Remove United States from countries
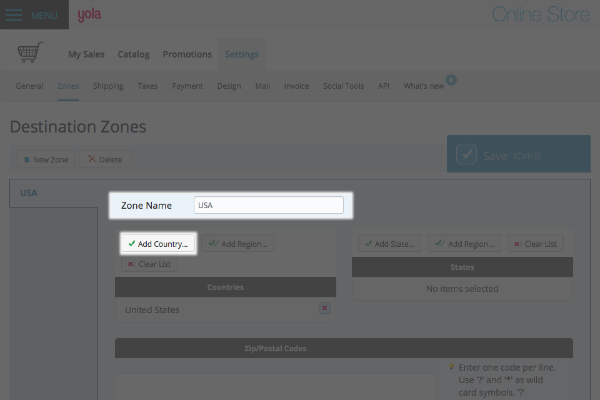Viewport: 600px width, 400px height. coord(324,308)
